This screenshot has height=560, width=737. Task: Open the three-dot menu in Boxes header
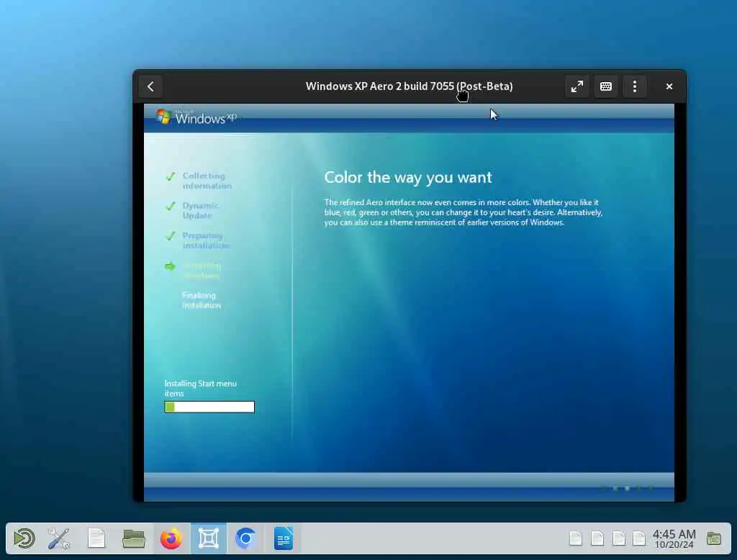click(x=635, y=86)
